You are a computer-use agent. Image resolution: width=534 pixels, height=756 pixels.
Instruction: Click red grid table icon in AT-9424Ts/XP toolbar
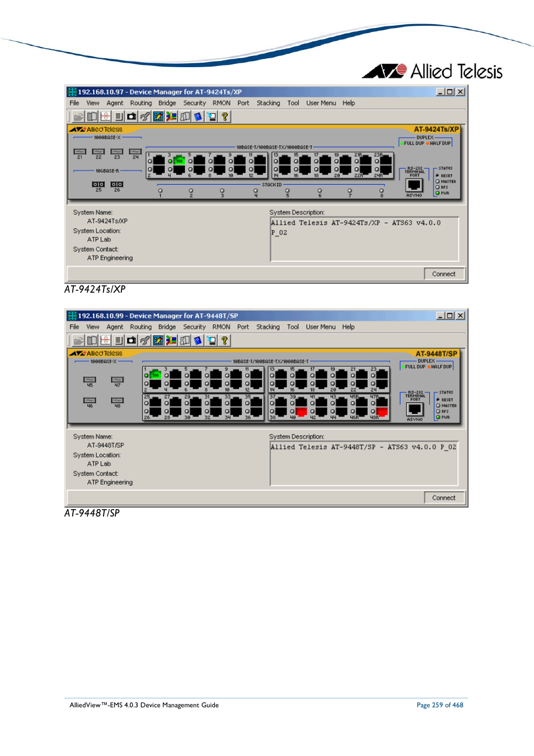(x=105, y=116)
